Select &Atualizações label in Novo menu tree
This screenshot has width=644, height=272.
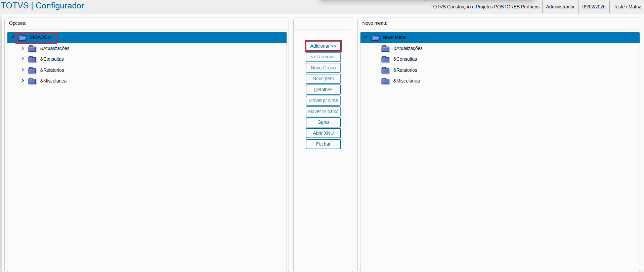click(408, 48)
